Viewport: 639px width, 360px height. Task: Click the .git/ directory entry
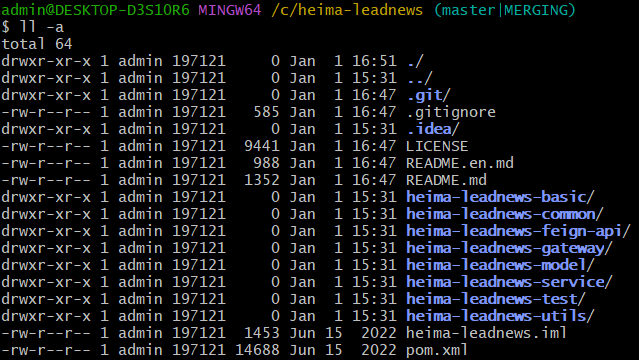(428, 95)
